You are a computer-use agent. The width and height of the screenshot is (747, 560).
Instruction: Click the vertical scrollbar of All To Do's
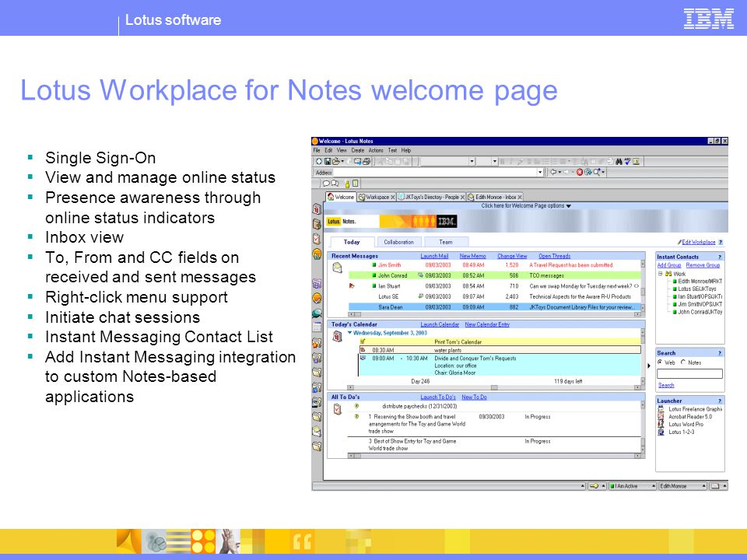[643, 427]
